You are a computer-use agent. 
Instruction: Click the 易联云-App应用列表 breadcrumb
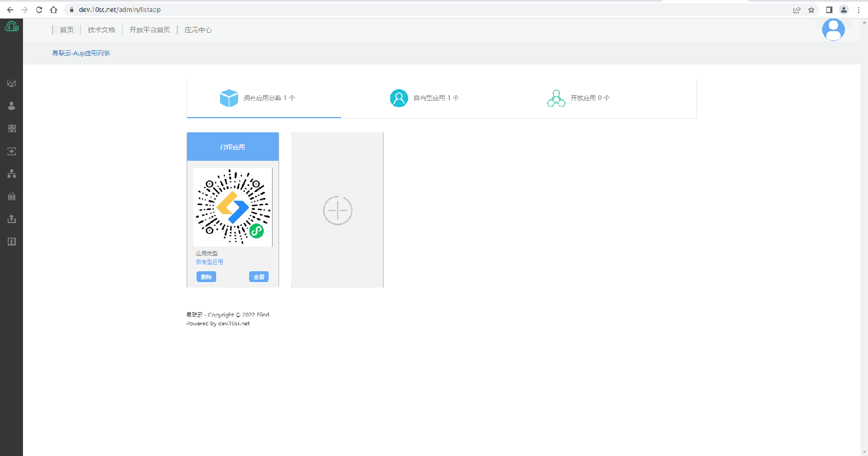coord(81,53)
